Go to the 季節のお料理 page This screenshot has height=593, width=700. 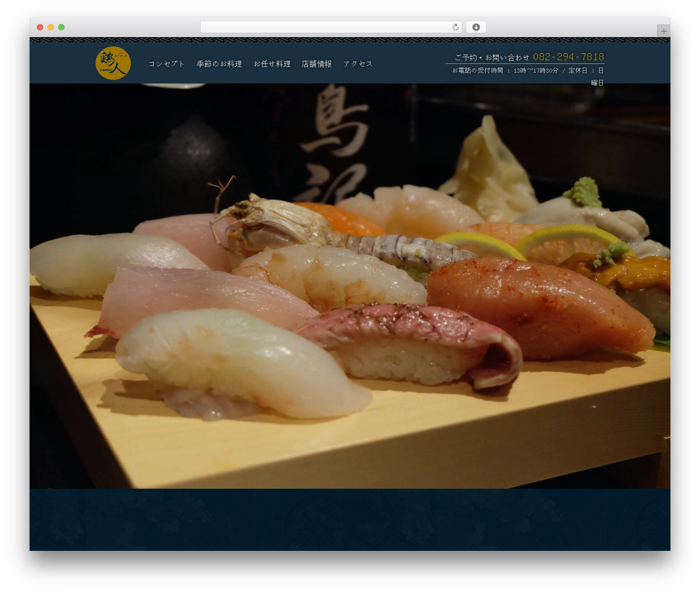point(219,64)
